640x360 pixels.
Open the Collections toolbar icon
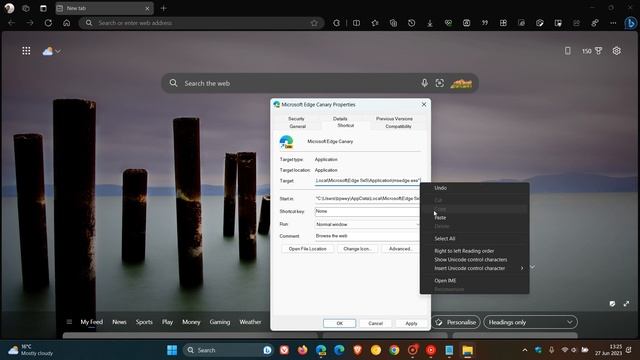(x=393, y=23)
